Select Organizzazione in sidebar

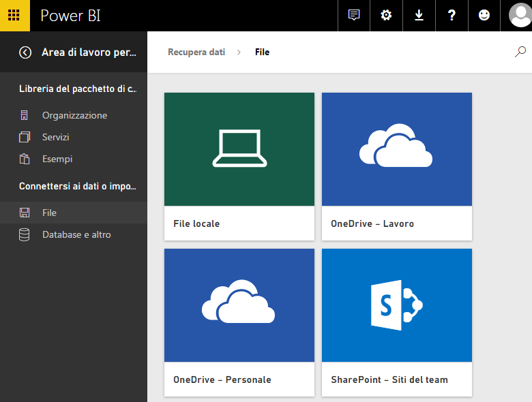(74, 115)
